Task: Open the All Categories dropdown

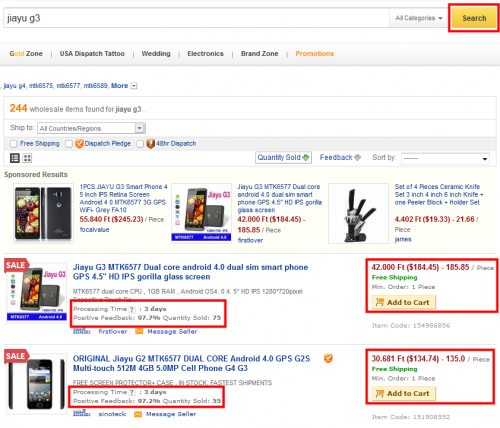Action: point(418,18)
